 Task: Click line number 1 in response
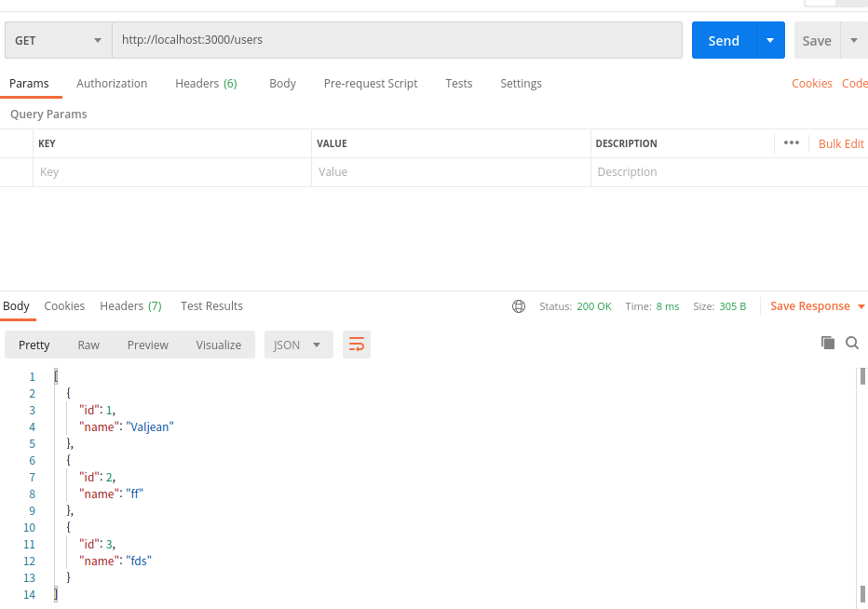click(32, 377)
